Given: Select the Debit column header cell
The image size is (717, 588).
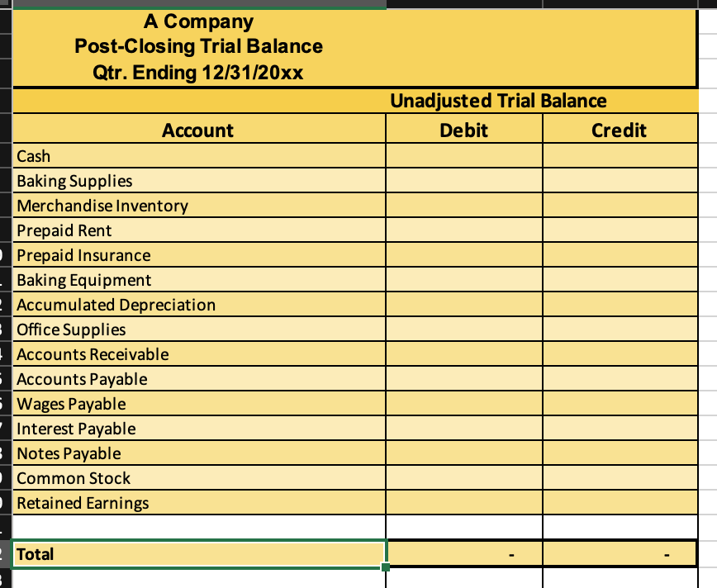Looking at the screenshot, I should 463,130.
